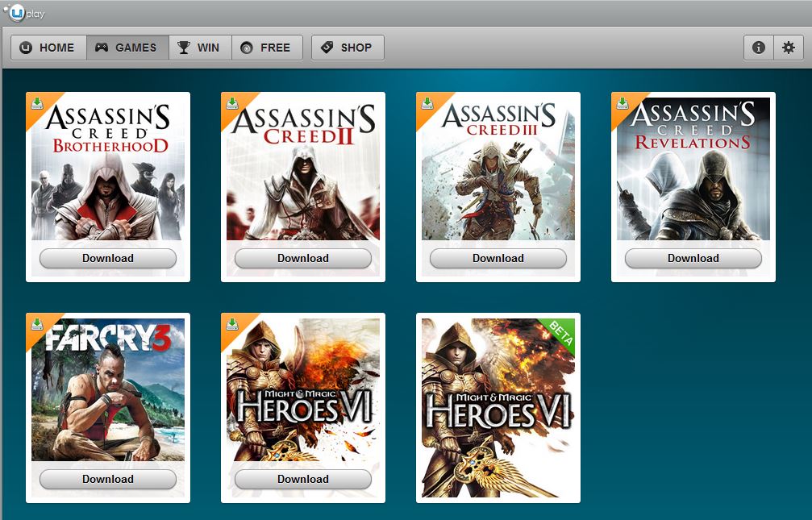Image resolution: width=812 pixels, height=520 pixels.
Task: Click download badge on Heroes VI non-beta card
Action: (x=232, y=324)
